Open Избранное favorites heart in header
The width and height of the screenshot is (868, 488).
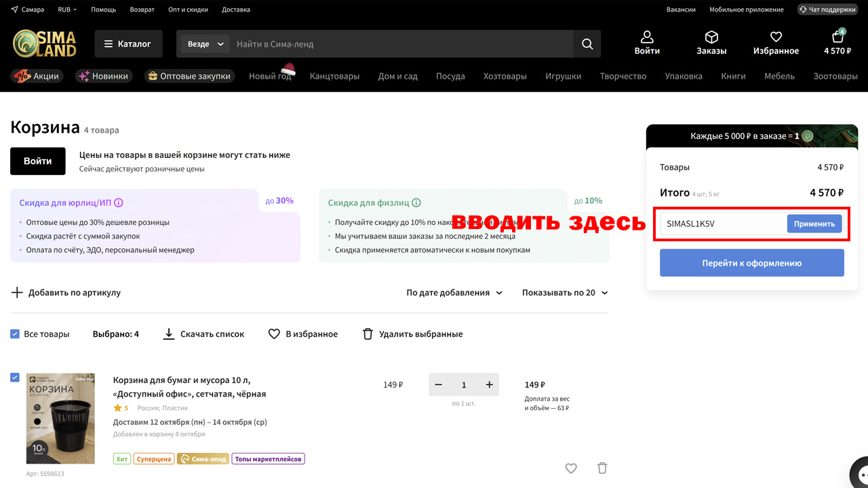pyautogui.click(x=776, y=37)
